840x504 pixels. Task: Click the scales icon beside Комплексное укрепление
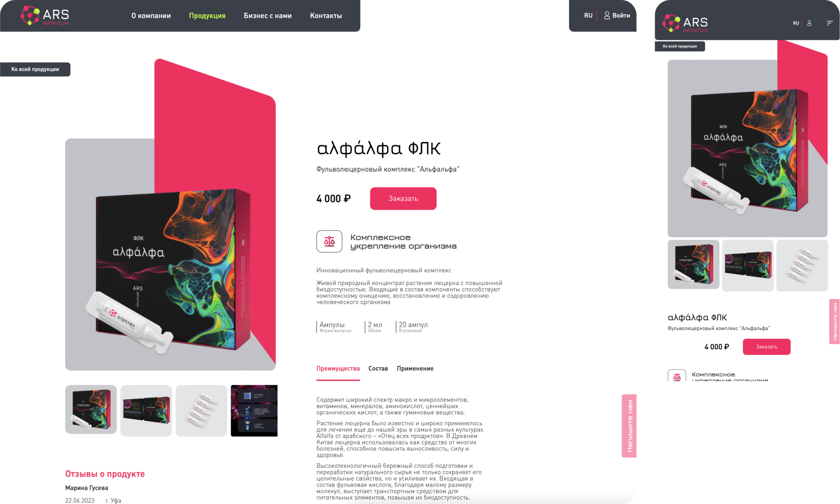pos(329,241)
